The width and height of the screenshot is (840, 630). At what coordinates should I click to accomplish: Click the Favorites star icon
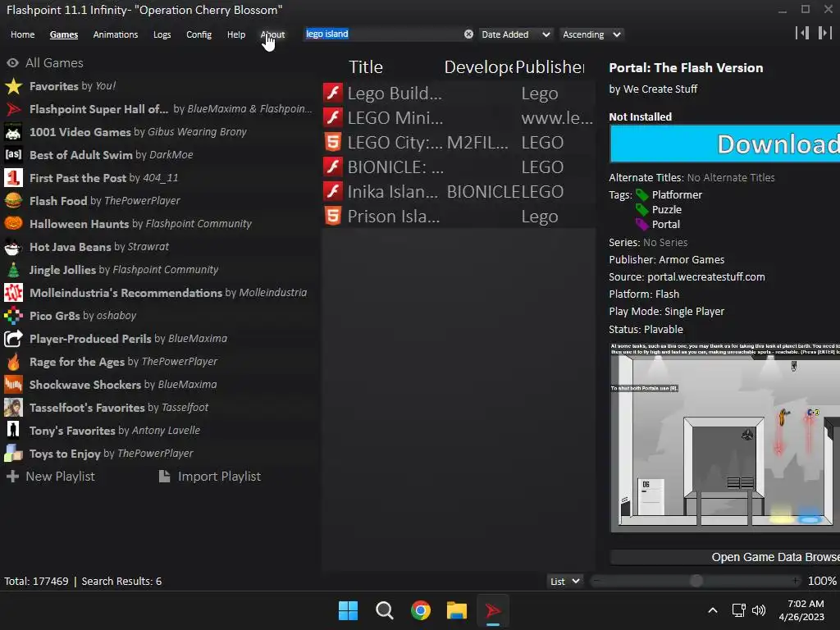(x=13, y=86)
